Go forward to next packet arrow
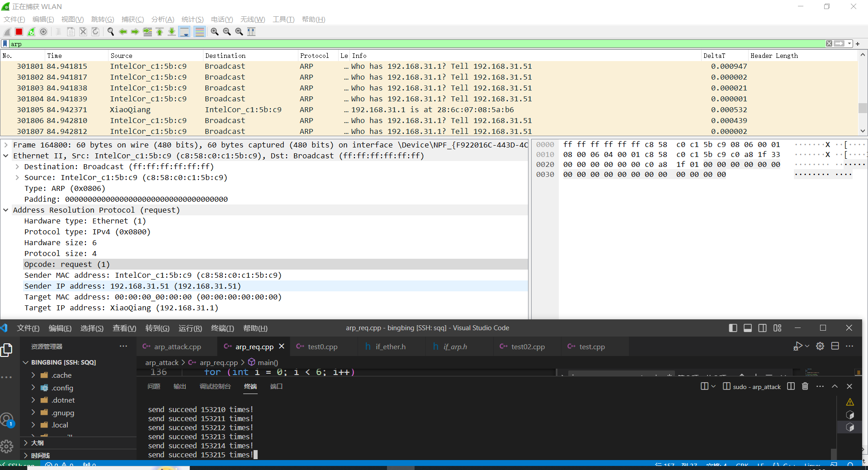 [135, 32]
